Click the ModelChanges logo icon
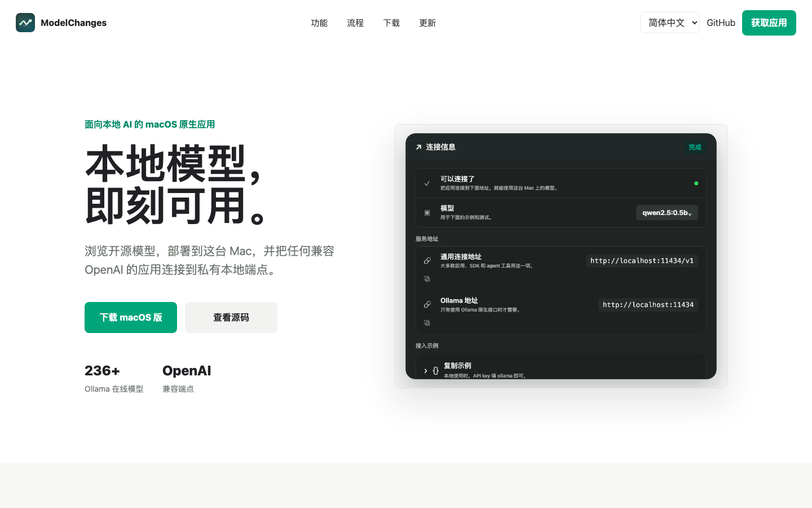 point(25,23)
